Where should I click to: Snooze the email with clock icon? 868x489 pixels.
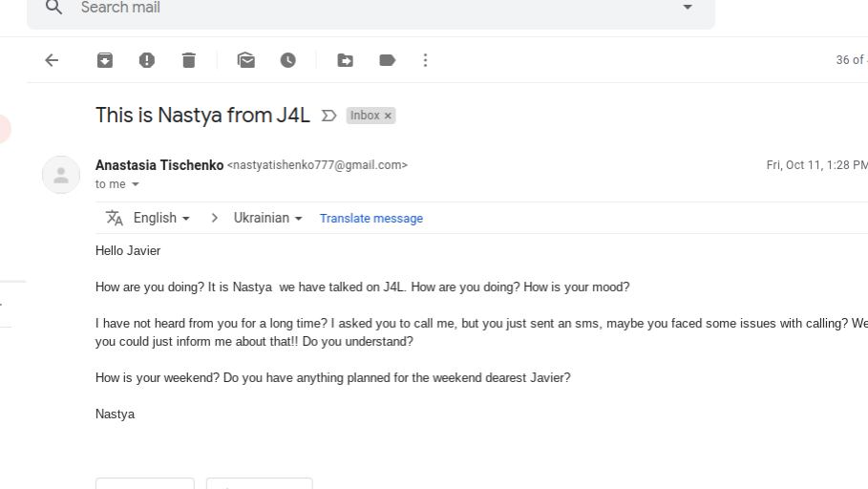(x=287, y=60)
